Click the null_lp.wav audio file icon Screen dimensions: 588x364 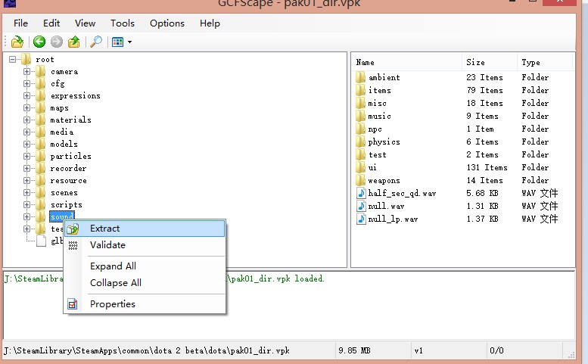pyautogui.click(x=361, y=219)
